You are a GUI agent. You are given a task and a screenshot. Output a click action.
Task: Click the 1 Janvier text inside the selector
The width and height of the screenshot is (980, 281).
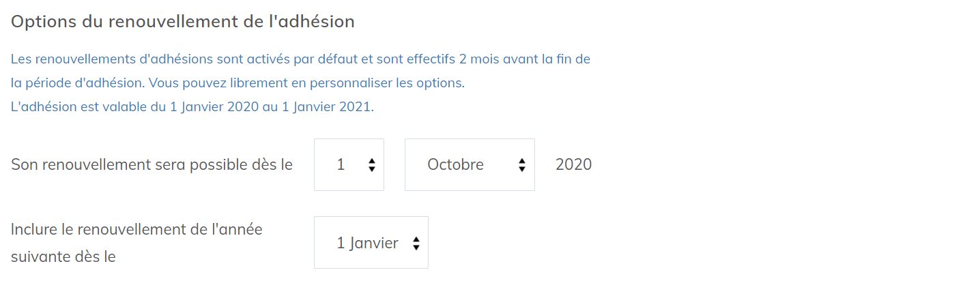coord(367,243)
